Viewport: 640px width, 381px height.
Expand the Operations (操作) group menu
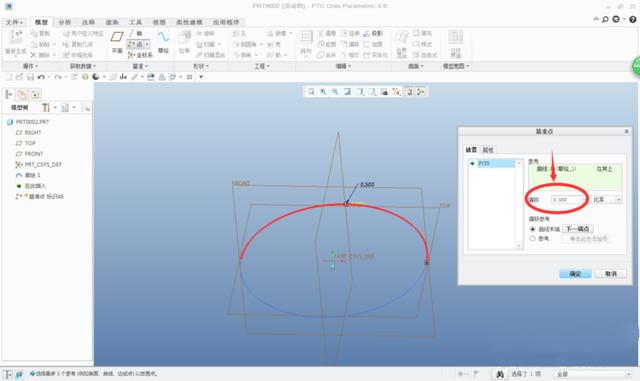point(31,66)
